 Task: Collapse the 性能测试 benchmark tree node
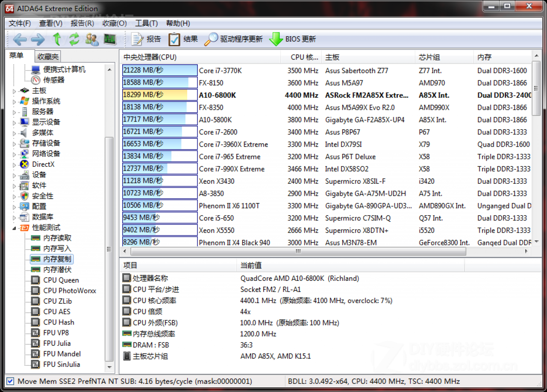tap(14, 228)
